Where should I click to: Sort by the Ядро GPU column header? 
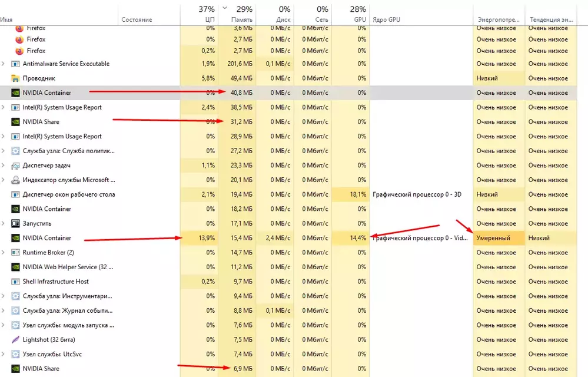click(x=421, y=15)
